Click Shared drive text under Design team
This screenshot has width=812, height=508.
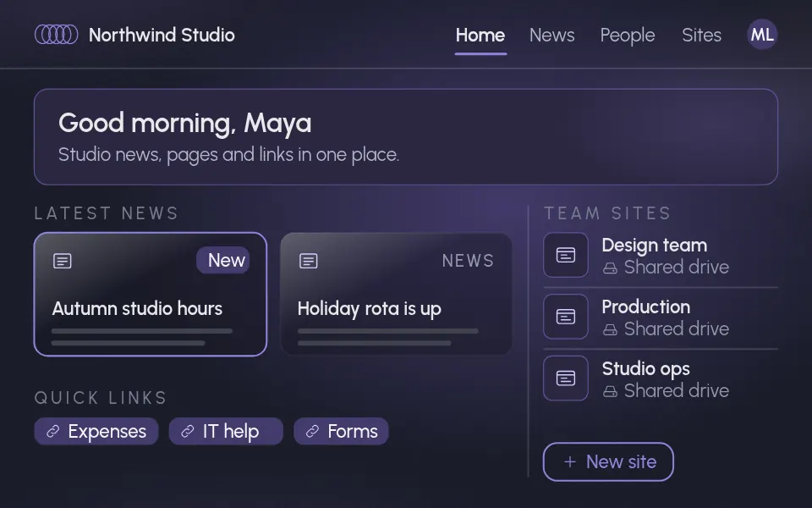(x=677, y=267)
